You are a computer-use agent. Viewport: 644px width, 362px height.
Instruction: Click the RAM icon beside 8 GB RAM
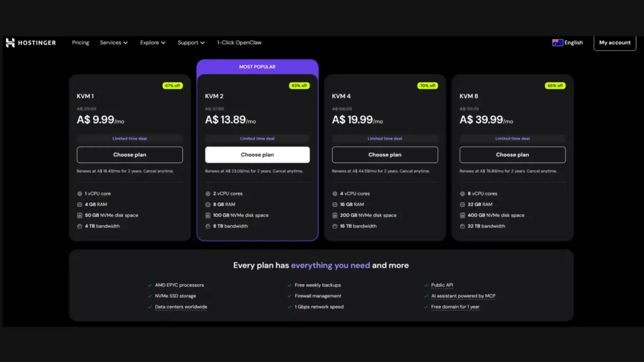208,204
